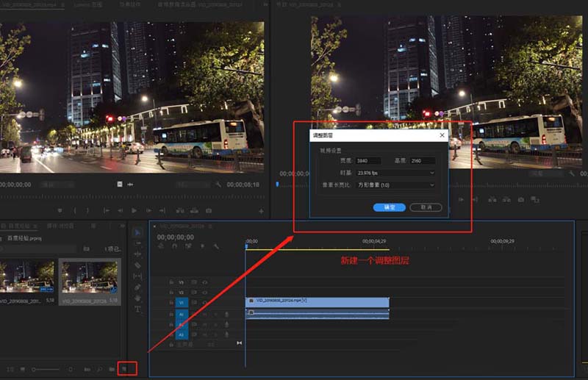Open the source monitor wrench settings

(218, 184)
